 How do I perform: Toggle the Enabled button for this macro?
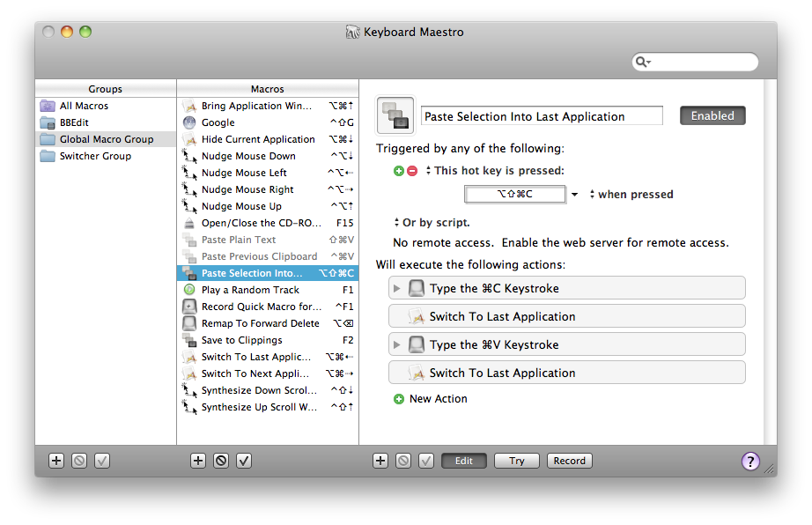pos(712,115)
